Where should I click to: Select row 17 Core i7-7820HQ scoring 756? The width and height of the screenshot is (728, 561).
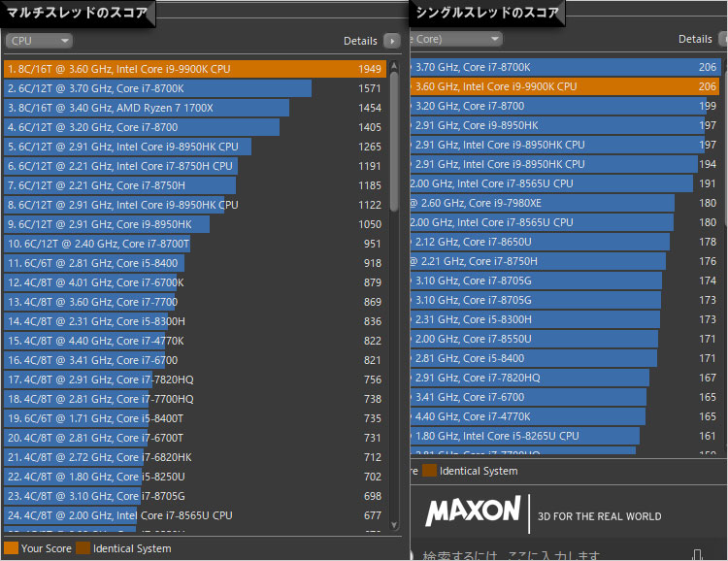pyautogui.click(x=195, y=379)
